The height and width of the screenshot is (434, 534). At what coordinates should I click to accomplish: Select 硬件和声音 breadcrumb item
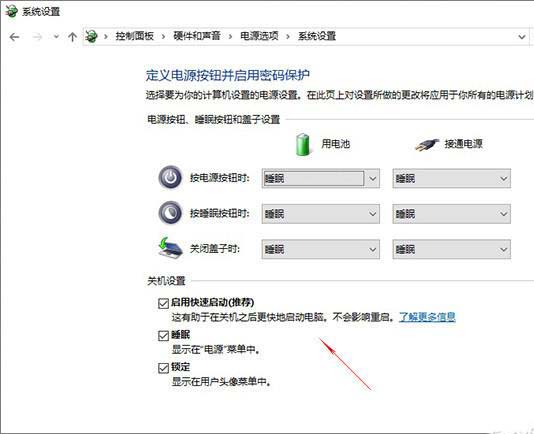(x=197, y=36)
